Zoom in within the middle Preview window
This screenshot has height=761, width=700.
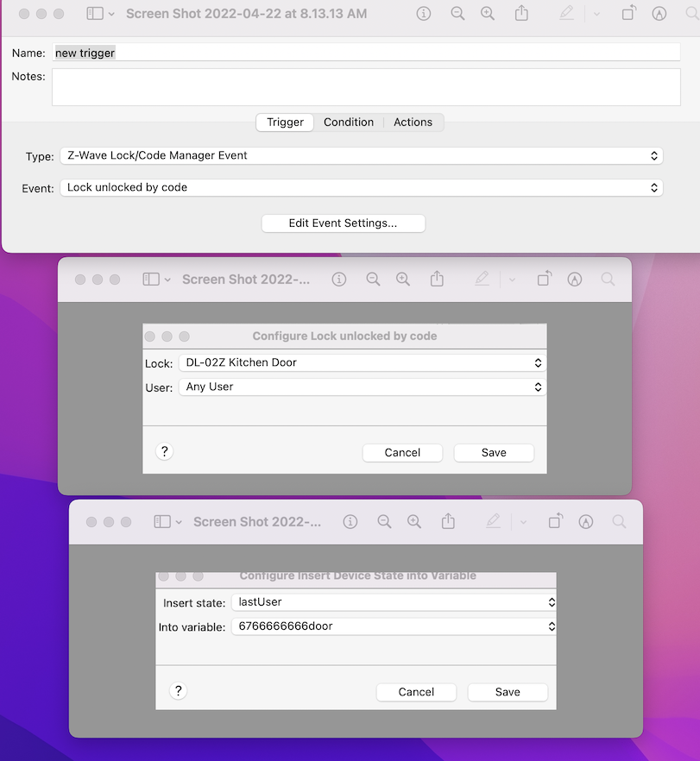[x=403, y=279]
